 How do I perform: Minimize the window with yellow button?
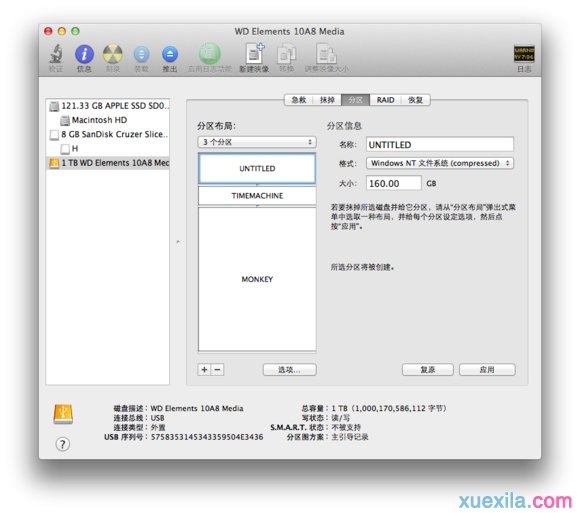pyautogui.click(x=62, y=31)
